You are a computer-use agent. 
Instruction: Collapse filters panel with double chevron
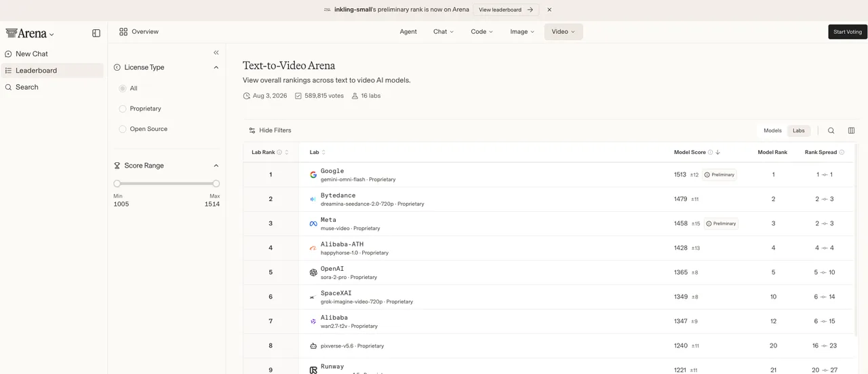coord(216,52)
